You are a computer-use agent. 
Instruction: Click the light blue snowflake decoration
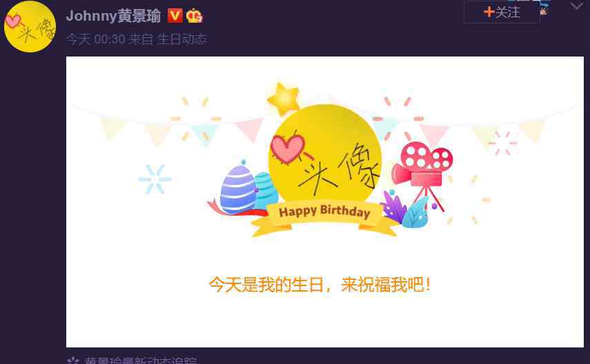pyautogui.click(x=155, y=179)
